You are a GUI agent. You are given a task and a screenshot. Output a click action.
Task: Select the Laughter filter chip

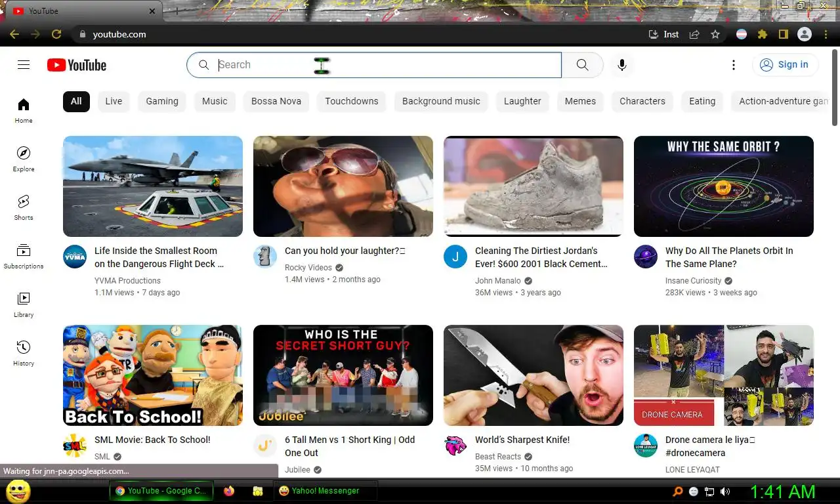coord(522,101)
